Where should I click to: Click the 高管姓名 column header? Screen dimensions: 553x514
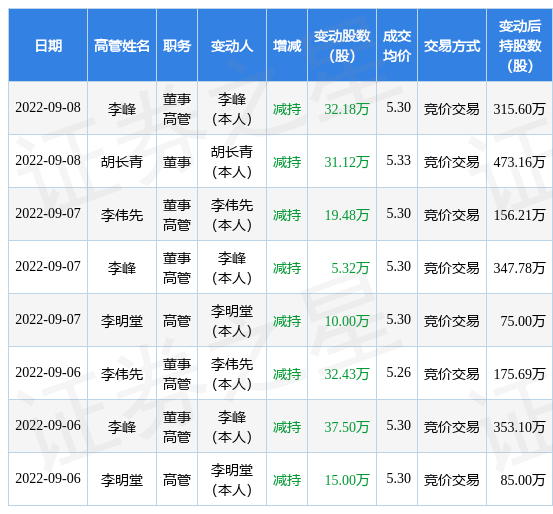point(122,46)
